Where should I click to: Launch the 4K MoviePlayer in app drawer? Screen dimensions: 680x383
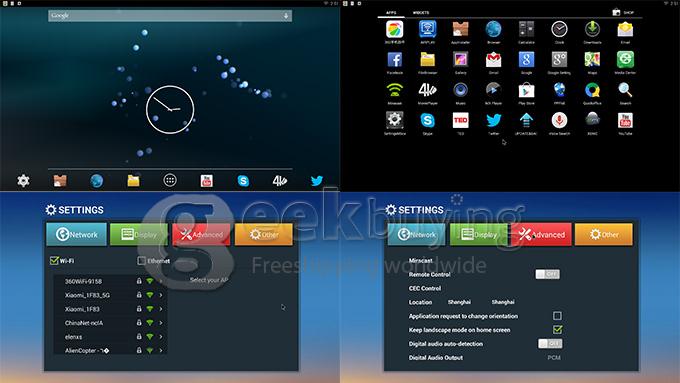[x=427, y=91]
